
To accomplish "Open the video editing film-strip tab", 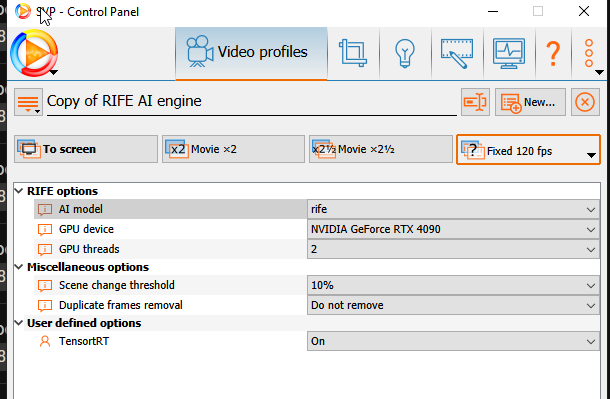I will pos(457,53).
